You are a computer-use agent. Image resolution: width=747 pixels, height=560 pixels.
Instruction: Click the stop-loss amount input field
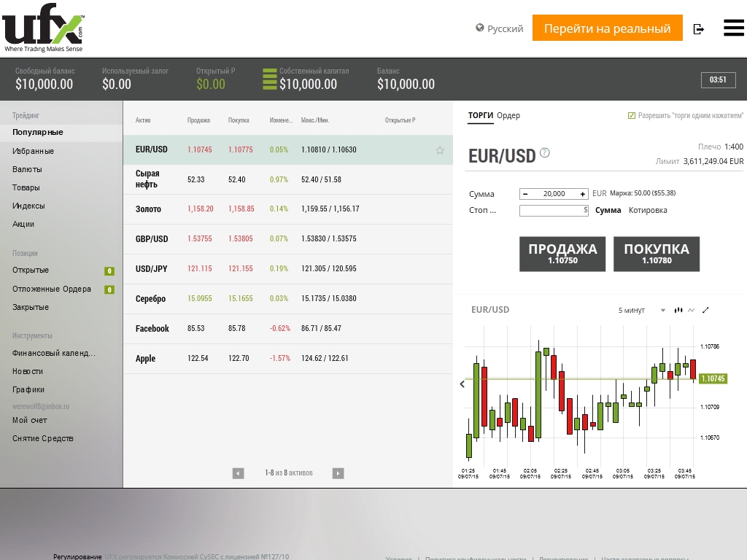552,211
